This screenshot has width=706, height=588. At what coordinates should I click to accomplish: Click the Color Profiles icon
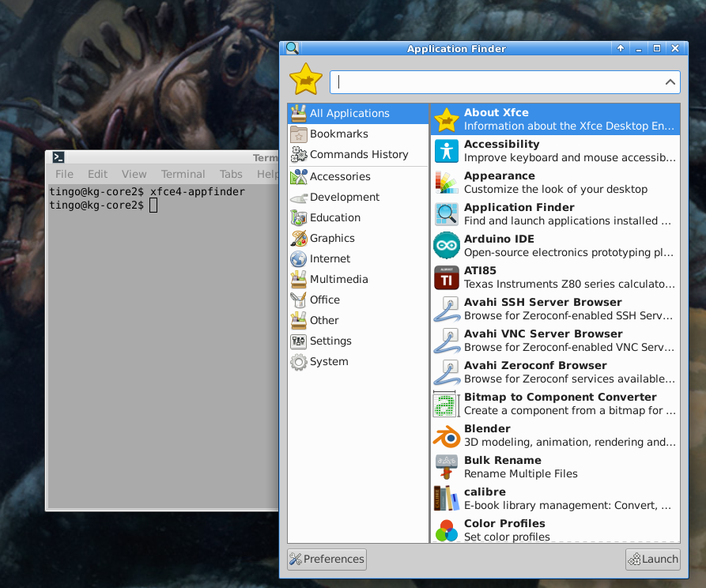(447, 530)
